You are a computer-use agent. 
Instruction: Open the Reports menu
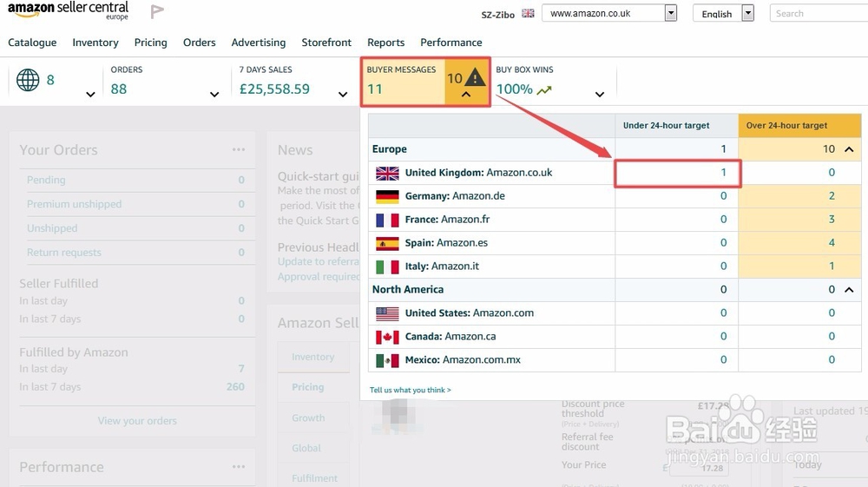[x=386, y=43]
